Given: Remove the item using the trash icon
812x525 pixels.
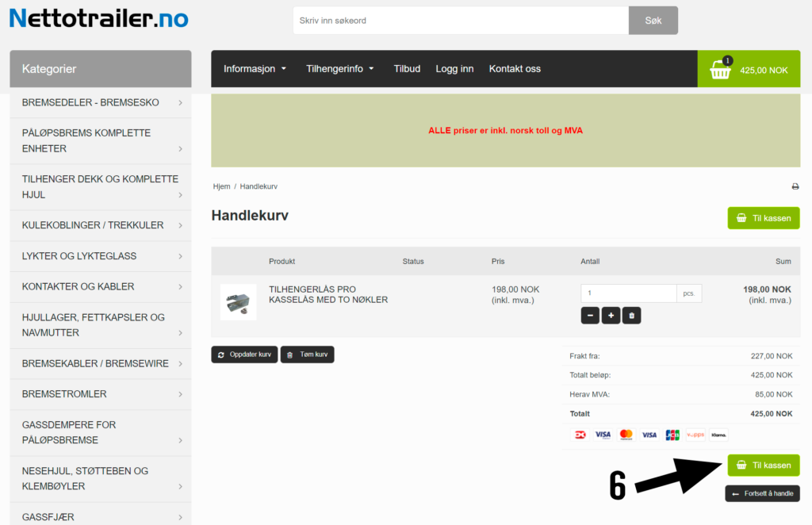Looking at the screenshot, I should tap(631, 316).
